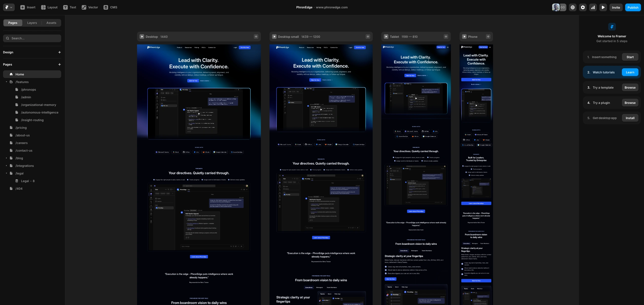Open the Plugins panel icon

tap(583, 7)
